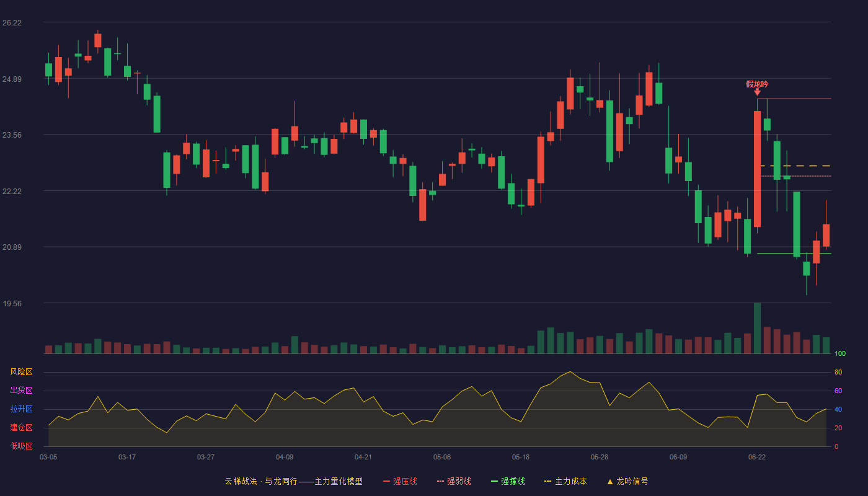Click the yellow triangle 龙吟信号 legend icon
The image size is (868, 496).
[x=610, y=481]
